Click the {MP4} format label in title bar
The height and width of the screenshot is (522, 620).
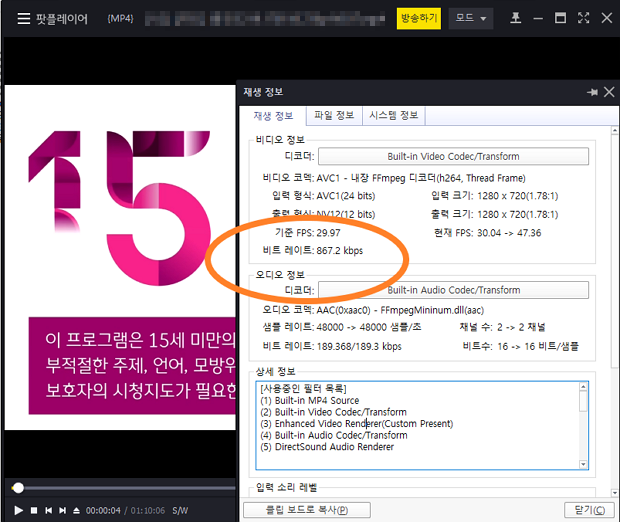coord(120,19)
